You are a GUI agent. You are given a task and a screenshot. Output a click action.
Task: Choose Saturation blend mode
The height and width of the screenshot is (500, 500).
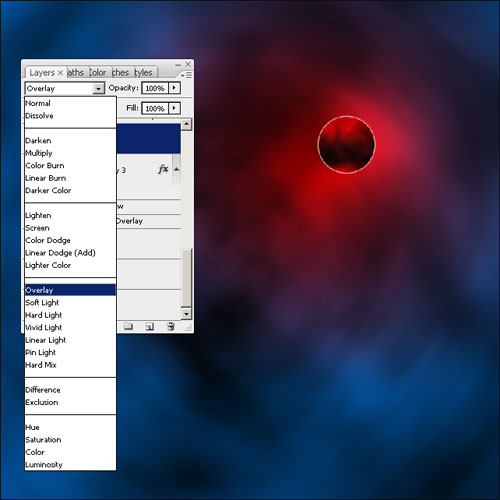point(70,440)
